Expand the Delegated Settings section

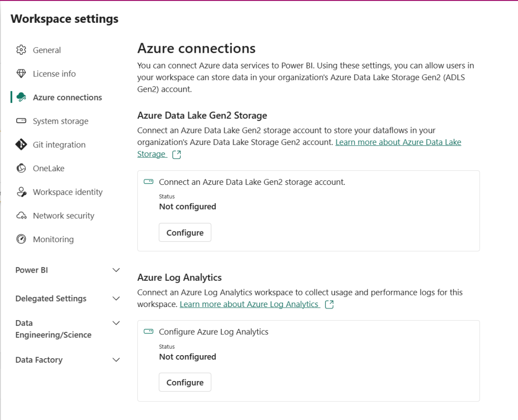click(116, 298)
